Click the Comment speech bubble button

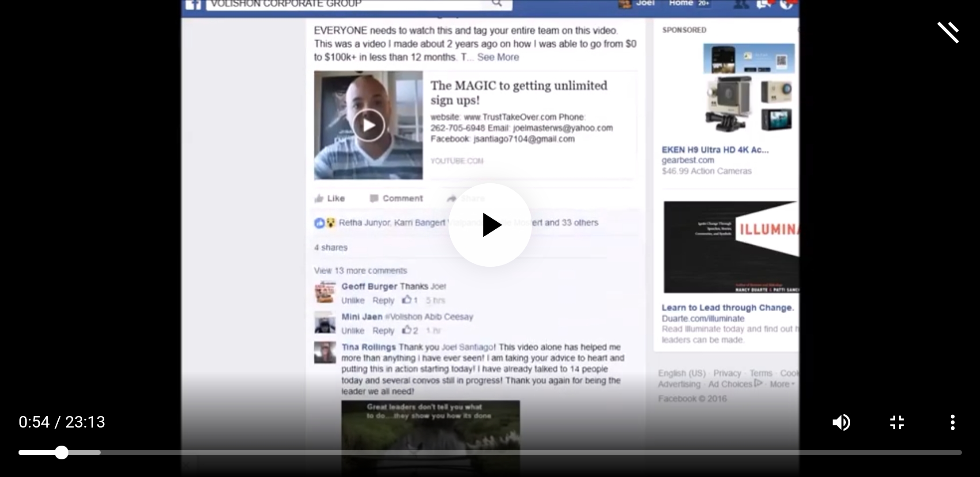click(396, 199)
